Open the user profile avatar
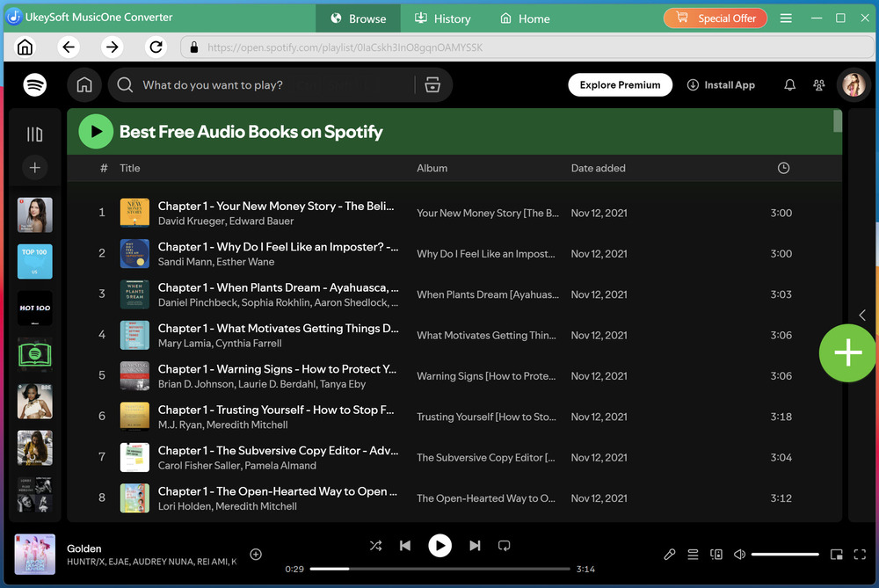This screenshot has width=879, height=588. coord(854,85)
